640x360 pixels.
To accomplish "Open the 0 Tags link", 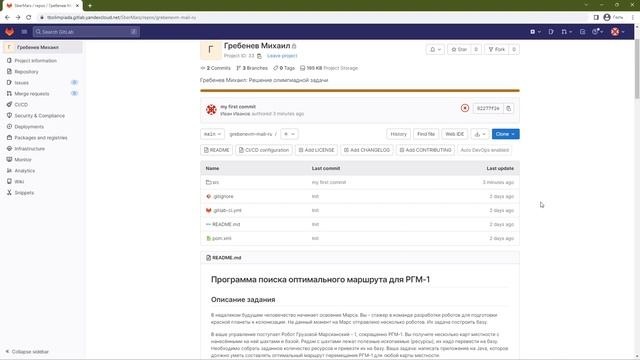I will 284,68.
